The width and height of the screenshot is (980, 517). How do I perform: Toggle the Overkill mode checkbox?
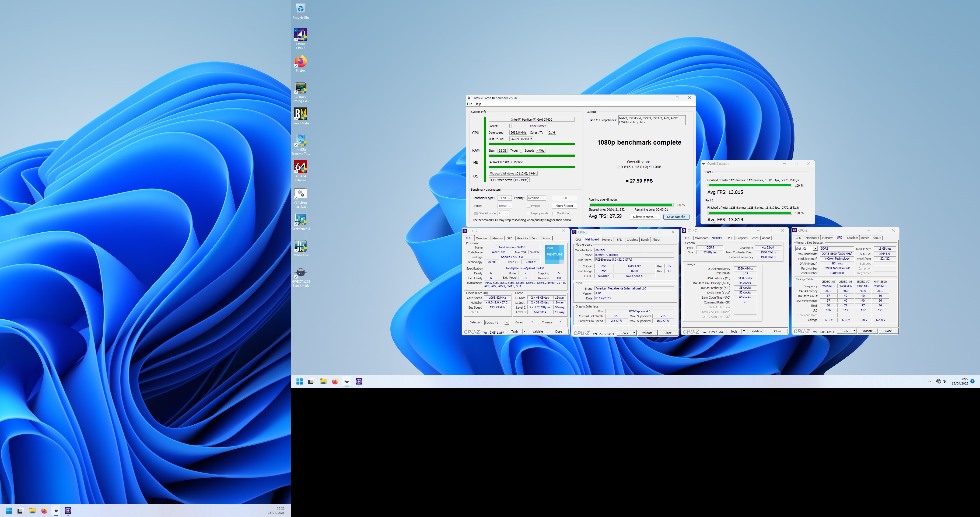coord(475,214)
